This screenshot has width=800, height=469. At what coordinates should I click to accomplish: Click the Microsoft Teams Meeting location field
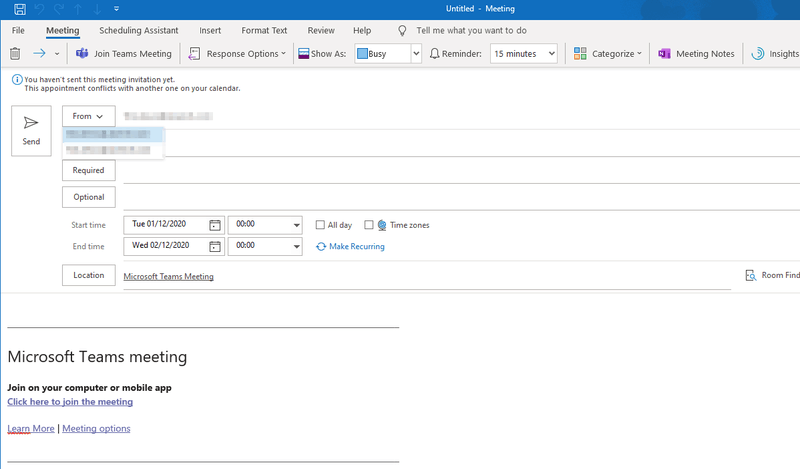(x=427, y=277)
